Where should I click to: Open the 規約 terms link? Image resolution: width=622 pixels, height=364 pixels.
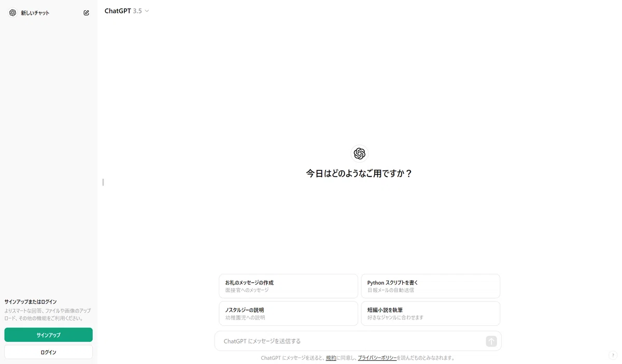point(331,358)
